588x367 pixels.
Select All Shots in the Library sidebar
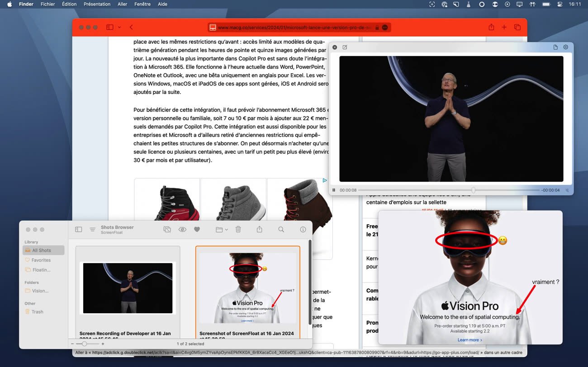tap(43, 250)
